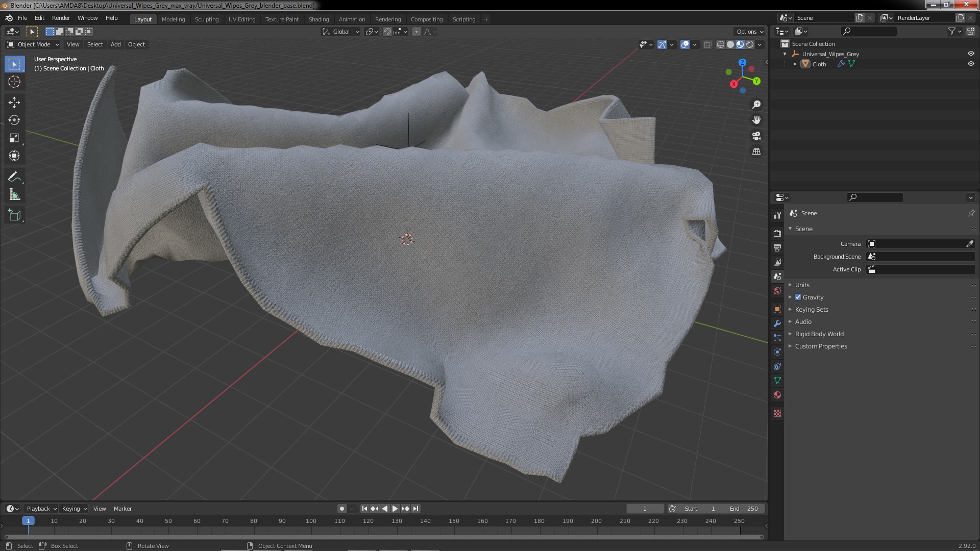The height and width of the screenshot is (551, 980).
Task: Open the viewport Options popover
Action: (x=749, y=32)
